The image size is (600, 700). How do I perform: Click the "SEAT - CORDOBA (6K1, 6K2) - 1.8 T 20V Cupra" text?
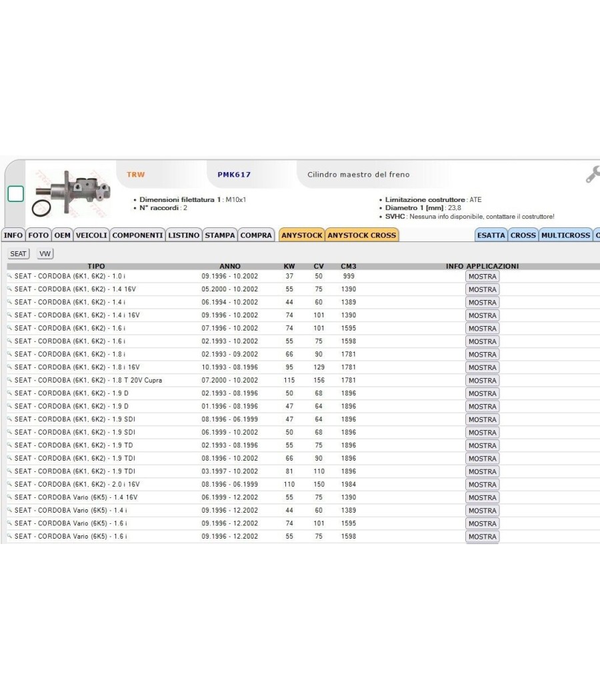point(88,381)
